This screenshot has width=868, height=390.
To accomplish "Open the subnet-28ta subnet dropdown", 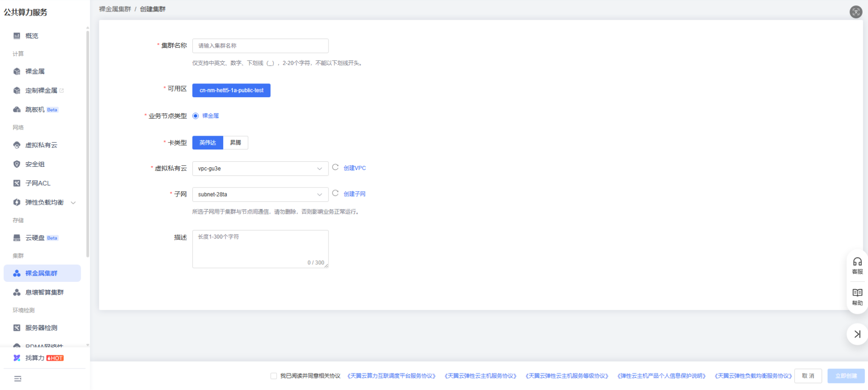I will click(260, 194).
